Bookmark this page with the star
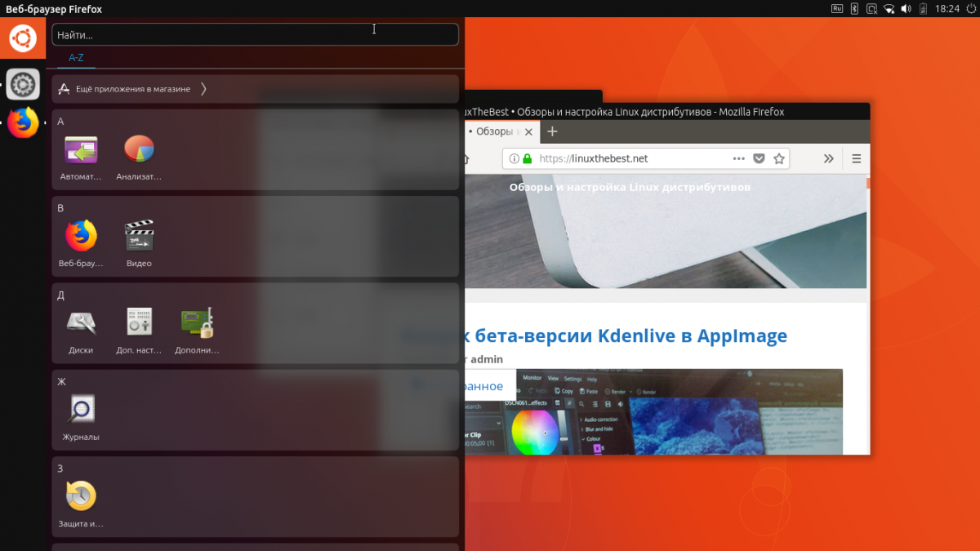 [779, 158]
